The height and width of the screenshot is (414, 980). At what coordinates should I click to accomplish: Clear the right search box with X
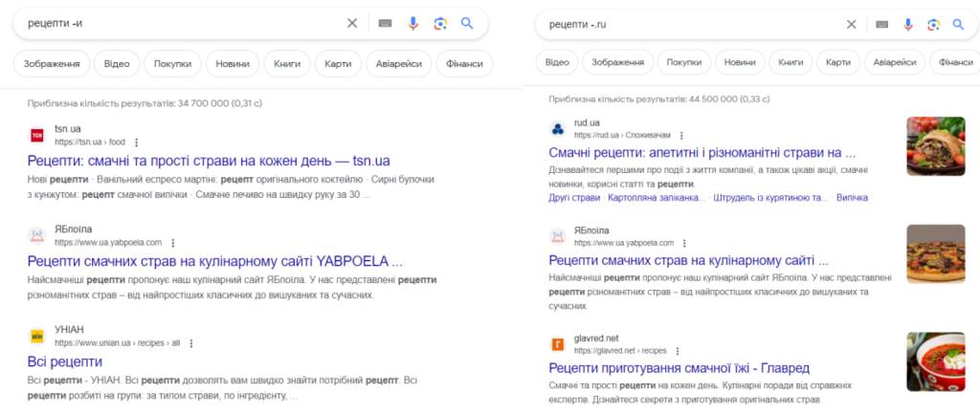point(851,24)
